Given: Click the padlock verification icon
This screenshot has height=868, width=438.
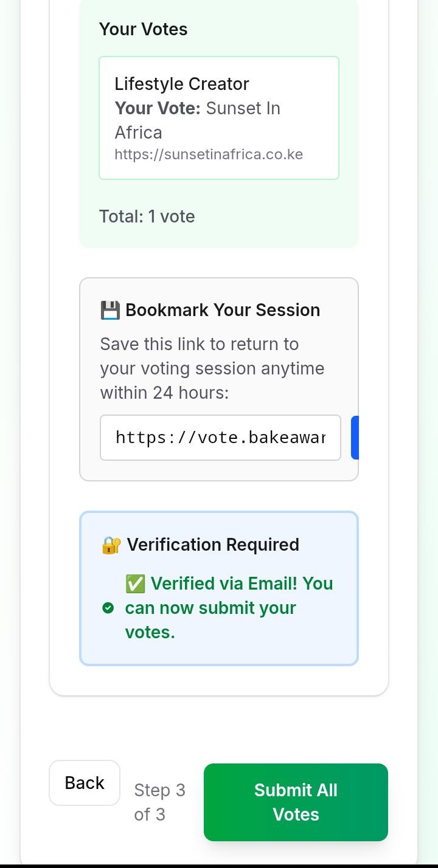Looking at the screenshot, I should (111, 545).
